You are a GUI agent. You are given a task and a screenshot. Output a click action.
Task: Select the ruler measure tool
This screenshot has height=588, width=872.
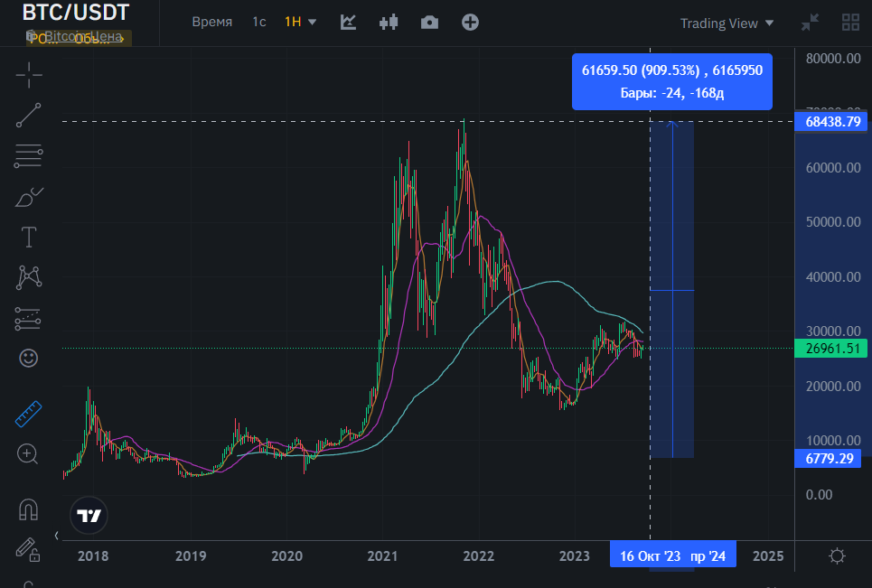coord(28,414)
